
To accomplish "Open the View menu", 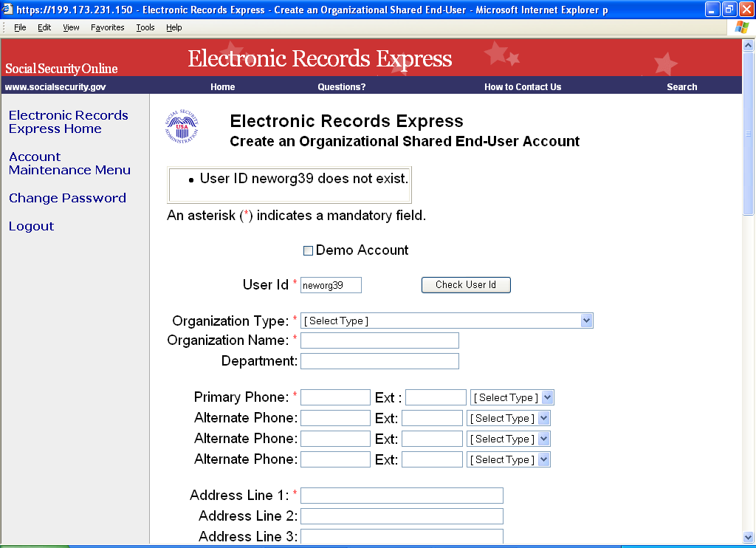I will click(x=71, y=27).
